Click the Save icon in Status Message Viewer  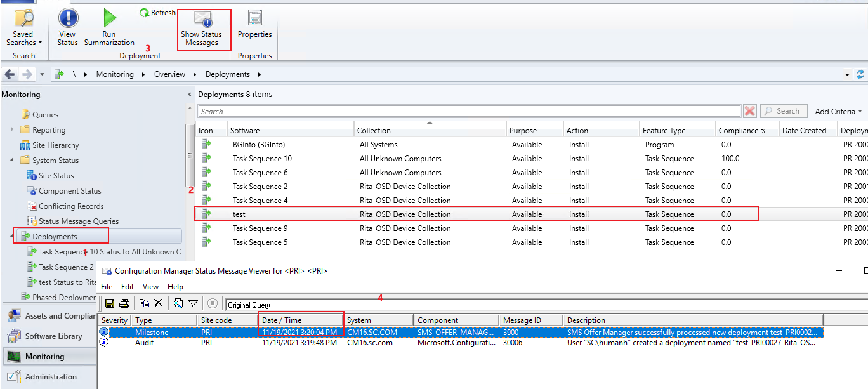[110, 304]
